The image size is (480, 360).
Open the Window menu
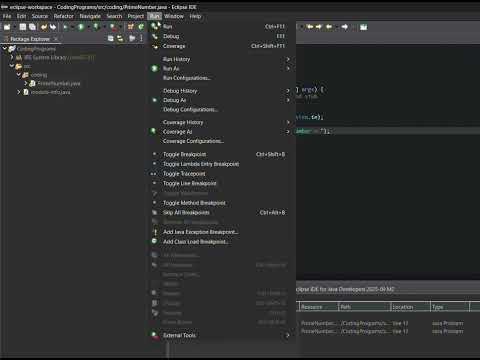click(x=174, y=16)
